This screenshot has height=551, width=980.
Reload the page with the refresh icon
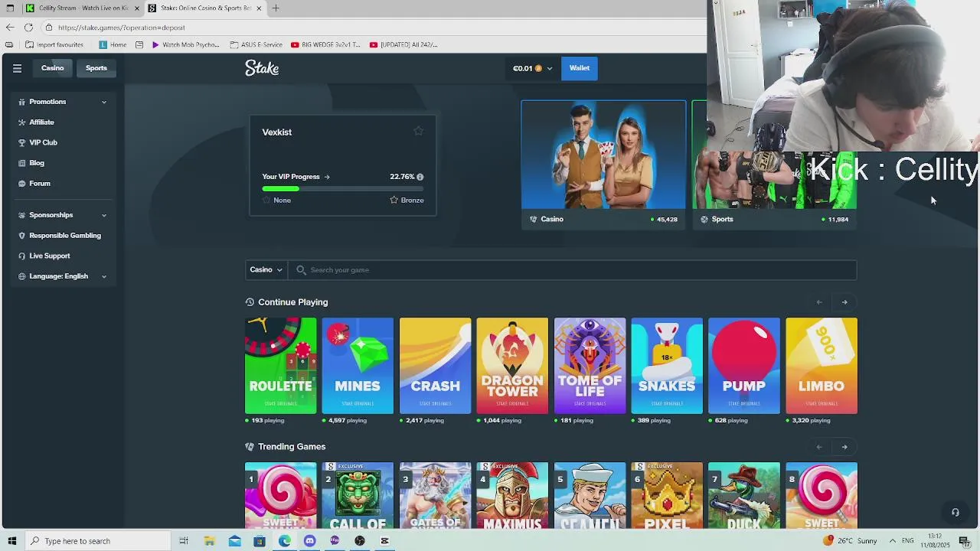click(28, 28)
